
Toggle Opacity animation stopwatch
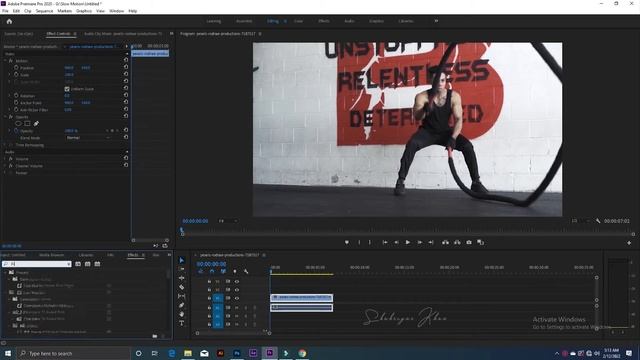click(16, 131)
